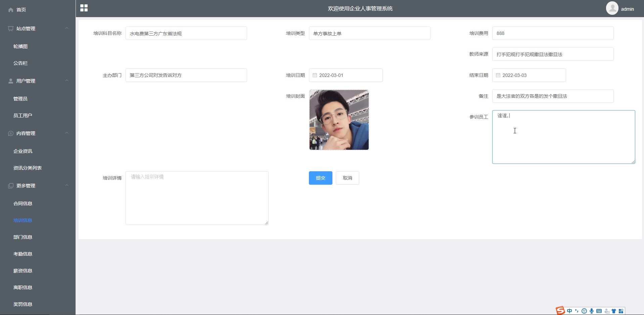Click the chat icon beside 内容管理
The image size is (644, 315).
[11, 133]
